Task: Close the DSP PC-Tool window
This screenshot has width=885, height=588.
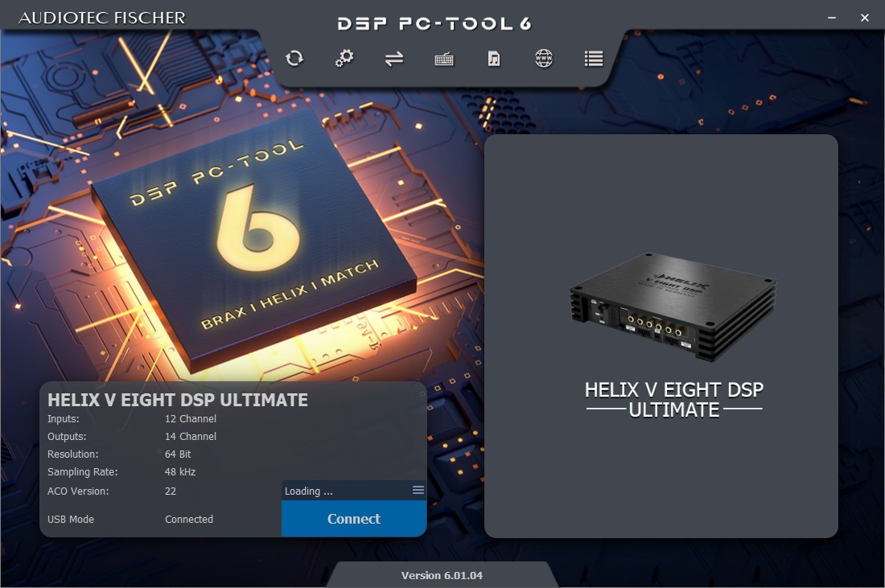Action: pos(865,18)
